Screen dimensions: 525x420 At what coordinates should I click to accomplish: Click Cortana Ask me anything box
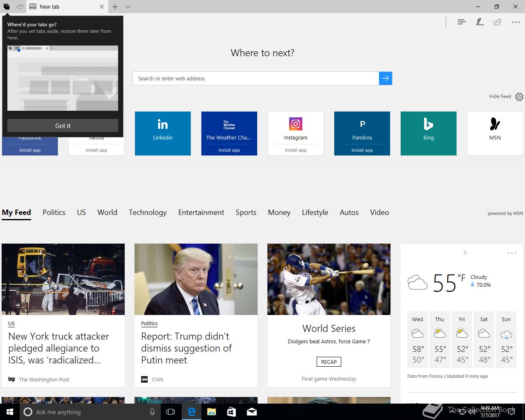tap(90, 412)
